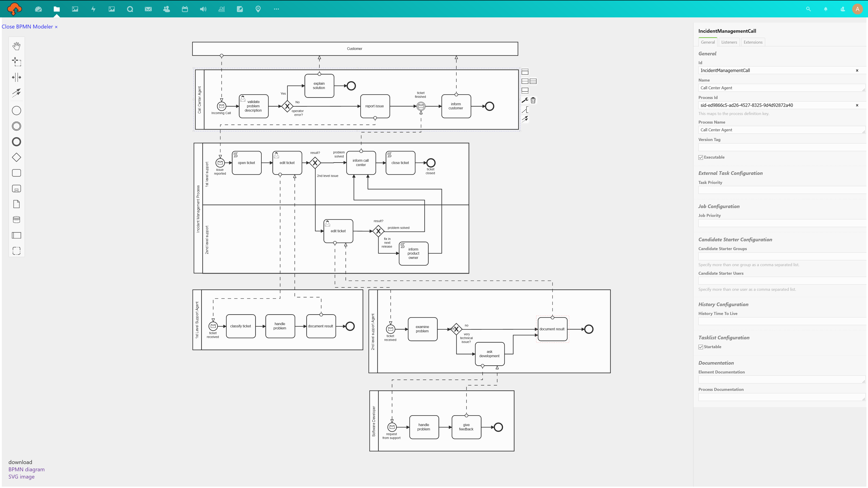
Task: Open the dashboard gauge icon in top bar
Action: 38,9
